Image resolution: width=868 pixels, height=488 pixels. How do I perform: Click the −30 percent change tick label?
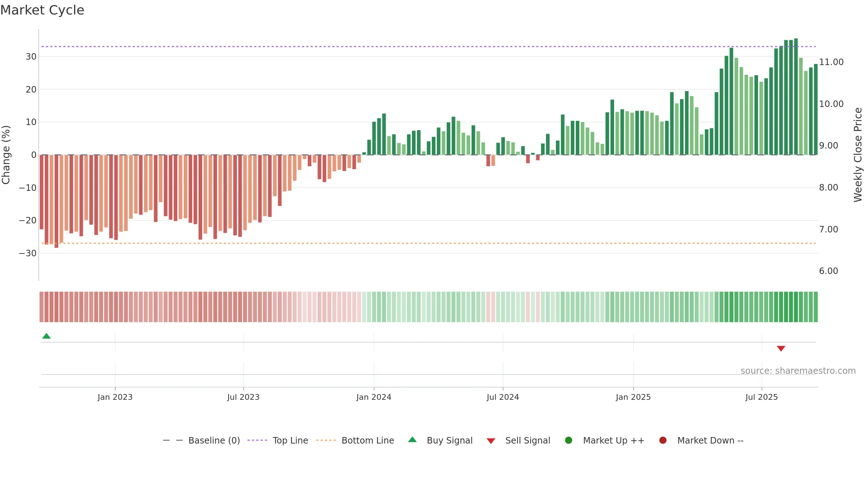pos(28,253)
